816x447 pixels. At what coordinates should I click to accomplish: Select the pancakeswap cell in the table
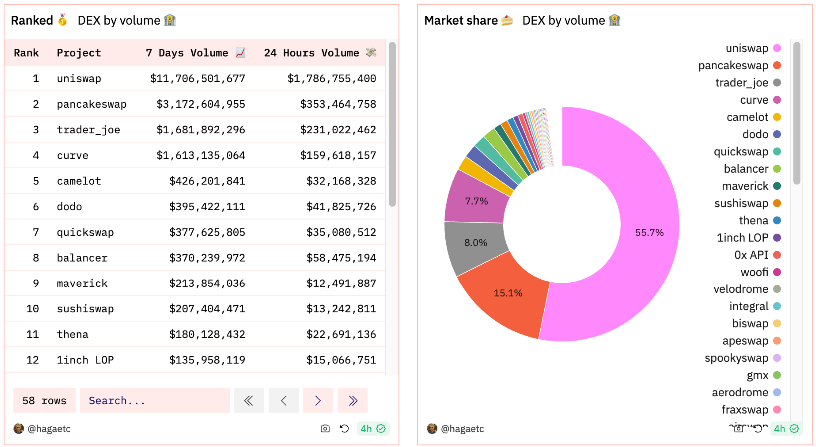[92, 104]
